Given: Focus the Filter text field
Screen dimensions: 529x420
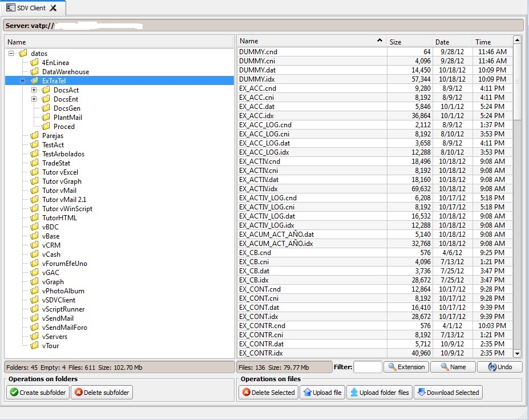Looking at the screenshot, I should click(x=368, y=367).
